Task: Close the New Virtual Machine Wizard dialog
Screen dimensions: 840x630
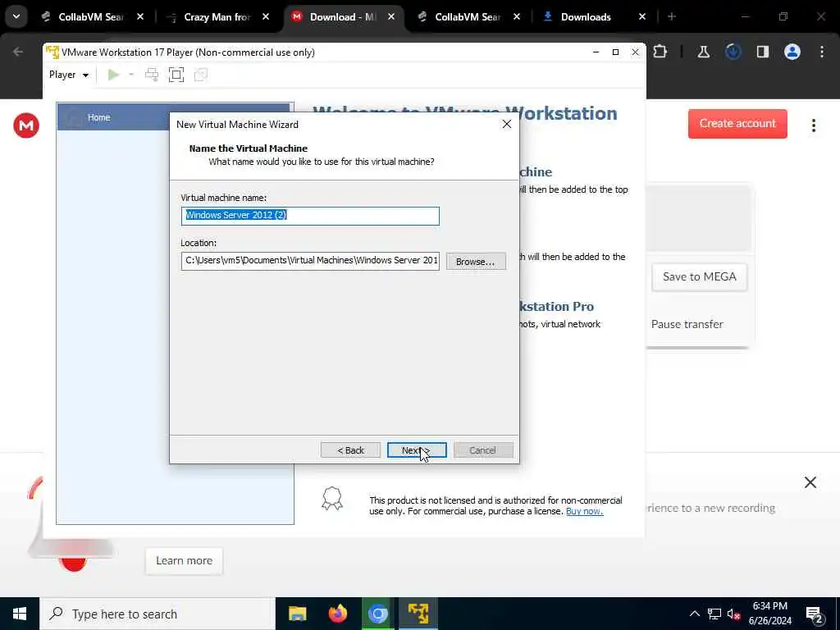Action: pyautogui.click(x=506, y=125)
